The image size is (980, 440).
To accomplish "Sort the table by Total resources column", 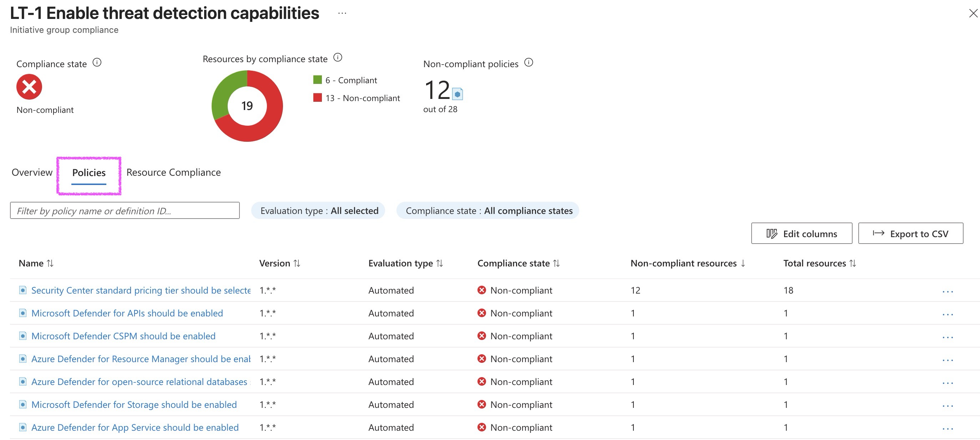I will pyautogui.click(x=819, y=263).
